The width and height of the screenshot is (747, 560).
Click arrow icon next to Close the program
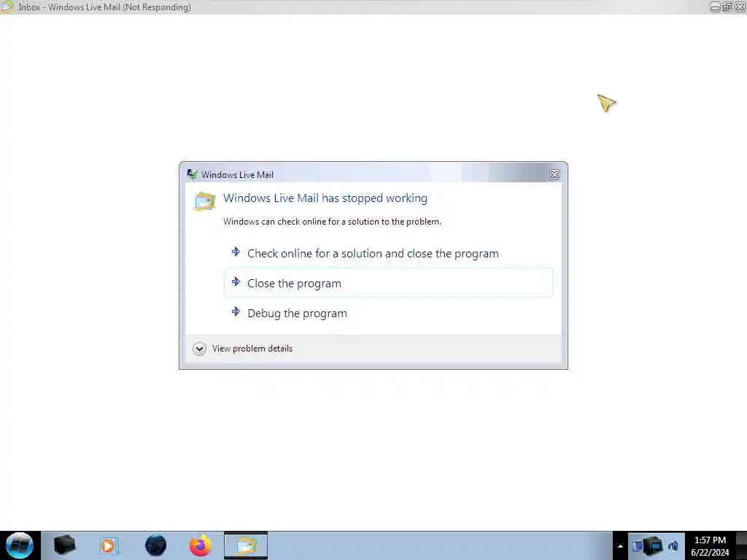pyautogui.click(x=236, y=282)
